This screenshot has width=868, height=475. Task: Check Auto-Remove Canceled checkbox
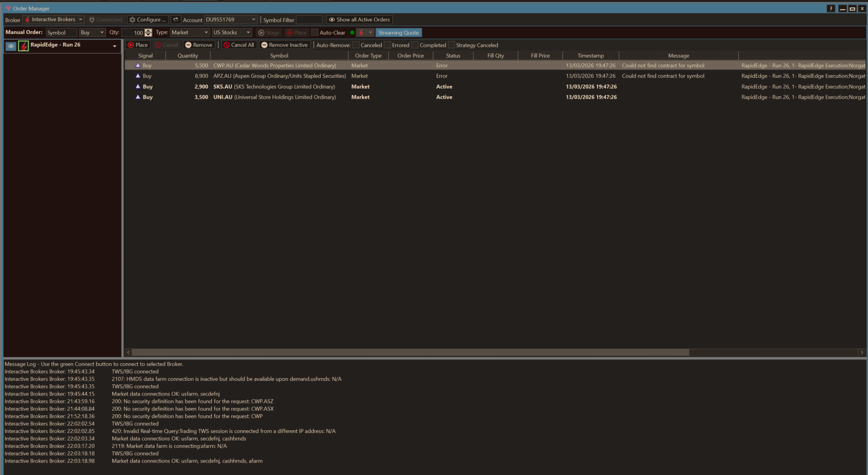[x=356, y=45]
